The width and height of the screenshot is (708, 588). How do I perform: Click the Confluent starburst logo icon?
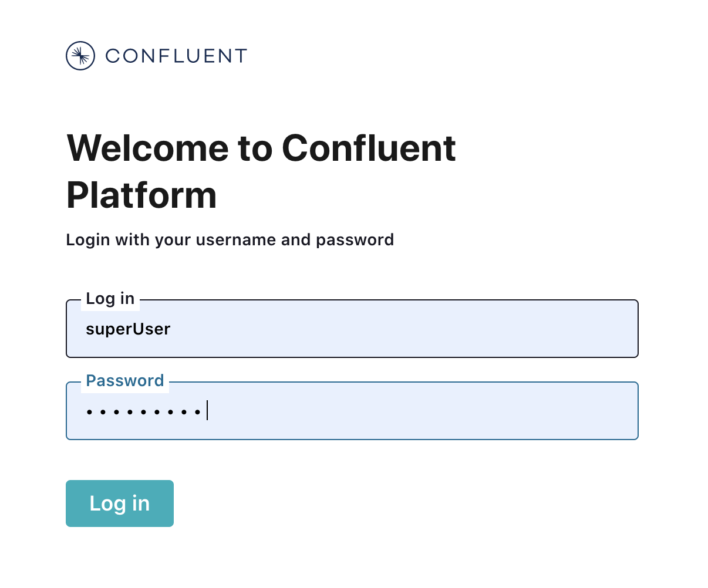tap(80, 56)
